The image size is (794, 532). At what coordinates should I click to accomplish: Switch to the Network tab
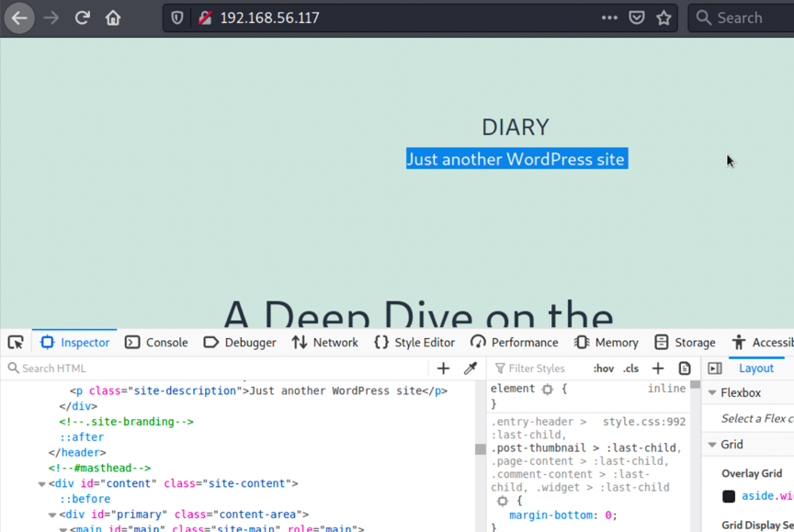[x=325, y=343]
